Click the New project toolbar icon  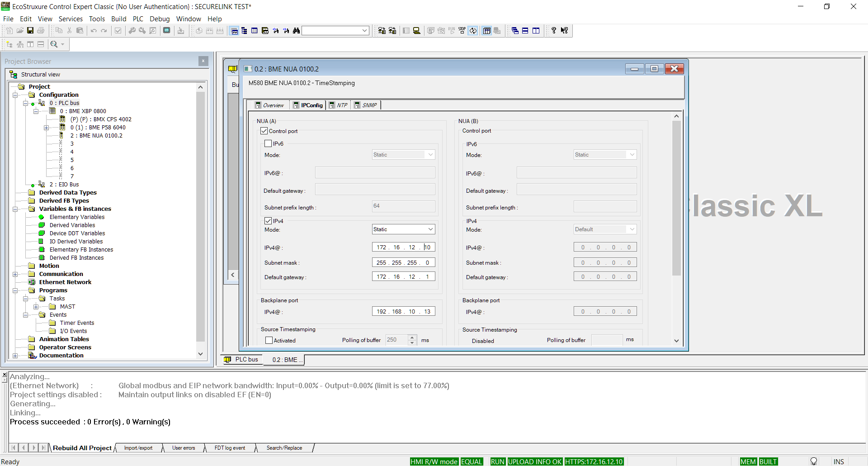[x=9, y=30]
